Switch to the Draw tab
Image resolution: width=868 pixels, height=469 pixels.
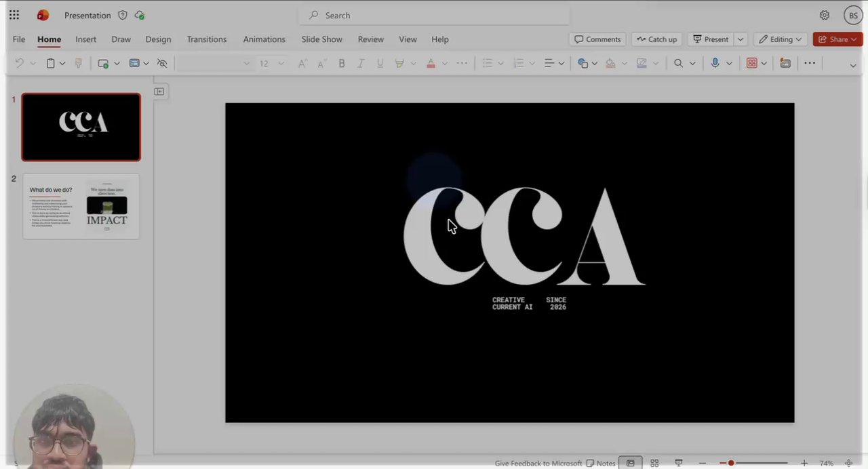tap(121, 39)
